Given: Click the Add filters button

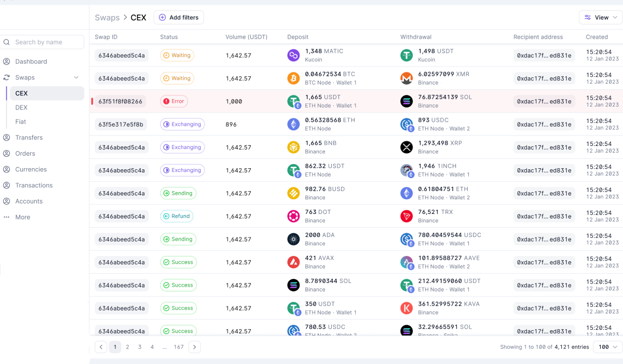Looking at the screenshot, I should (x=179, y=17).
